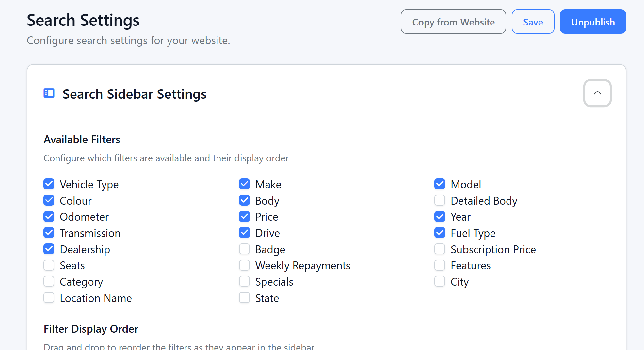The height and width of the screenshot is (350, 644).
Task: Turn on the Weekly Repayments filter
Action: click(244, 265)
